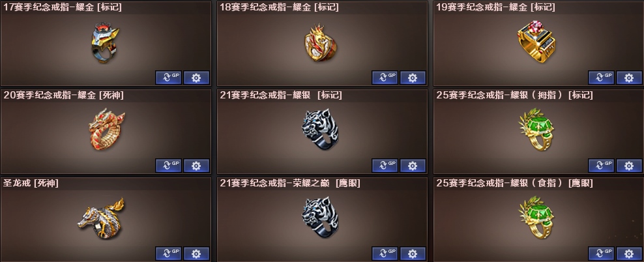Select the 19赛季 gold ring with red gem
The width and height of the screenshot is (644, 262).
[536, 42]
